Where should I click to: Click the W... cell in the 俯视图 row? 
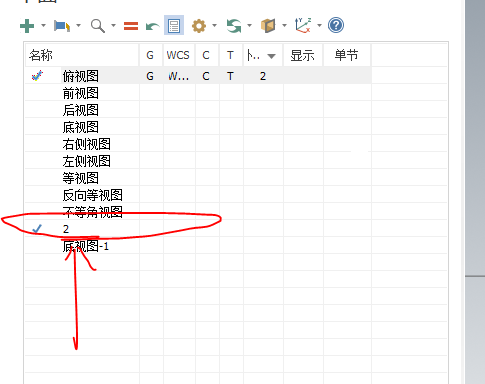tap(179, 76)
